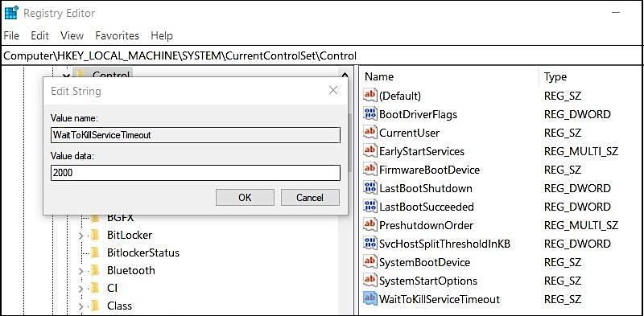The height and width of the screenshot is (316, 644).
Task: Select the BootDriverFlags value name
Action: (x=418, y=114)
